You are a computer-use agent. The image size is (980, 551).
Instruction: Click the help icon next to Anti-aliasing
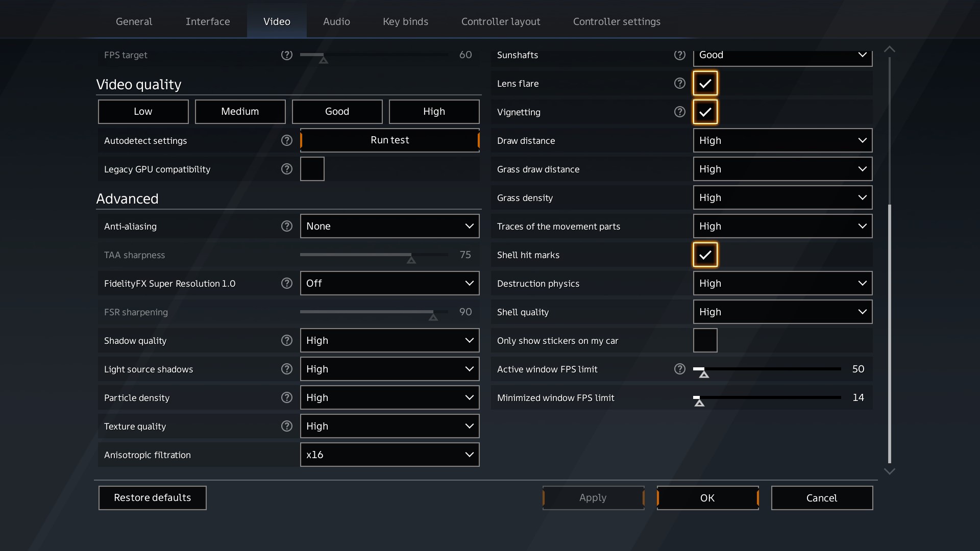[287, 226]
